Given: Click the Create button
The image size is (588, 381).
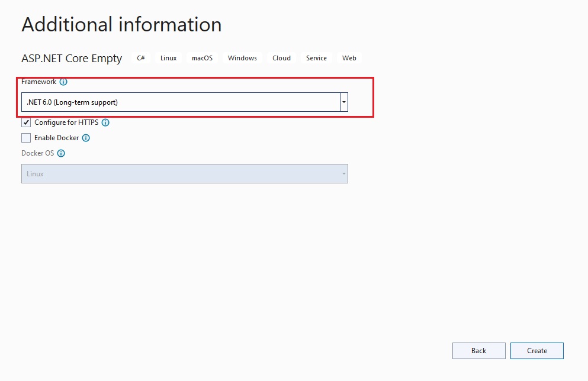Looking at the screenshot, I should tap(537, 351).
